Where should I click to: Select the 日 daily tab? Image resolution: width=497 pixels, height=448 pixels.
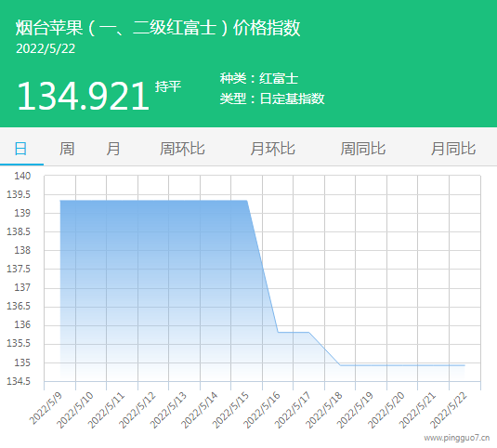pos(21,149)
